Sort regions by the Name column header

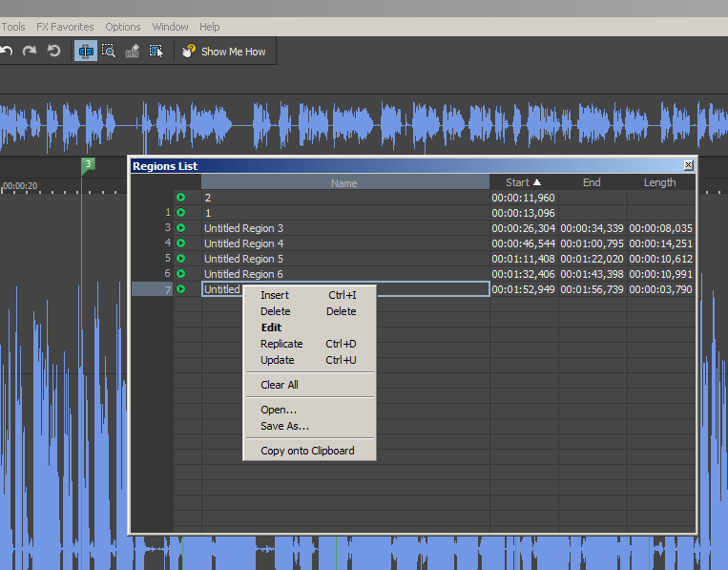pos(344,182)
